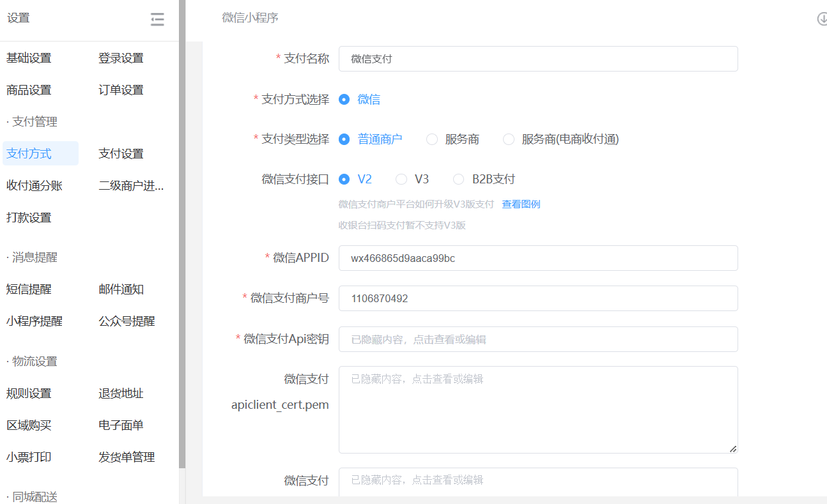Go to 订单设置 menu item
The image size is (827, 504).
(121, 90)
